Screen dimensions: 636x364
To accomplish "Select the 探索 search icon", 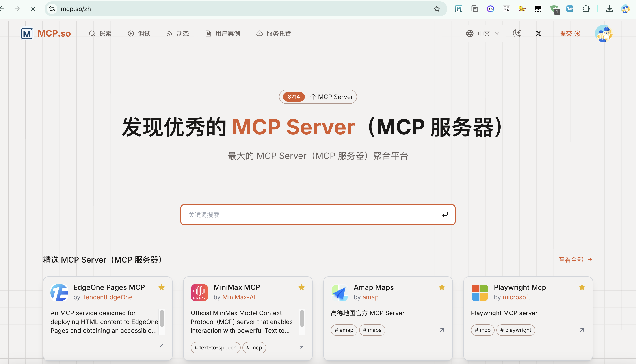I will (x=92, y=33).
